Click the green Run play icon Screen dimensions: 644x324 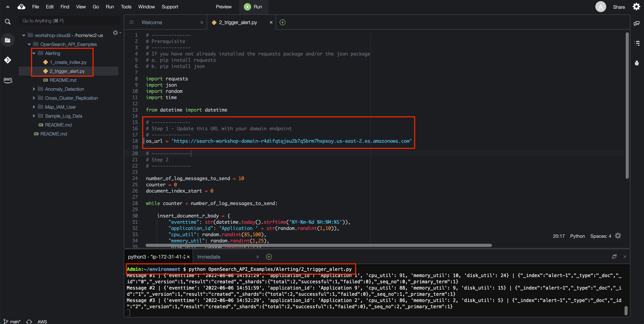pyautogui.click(x=247, y=7)
